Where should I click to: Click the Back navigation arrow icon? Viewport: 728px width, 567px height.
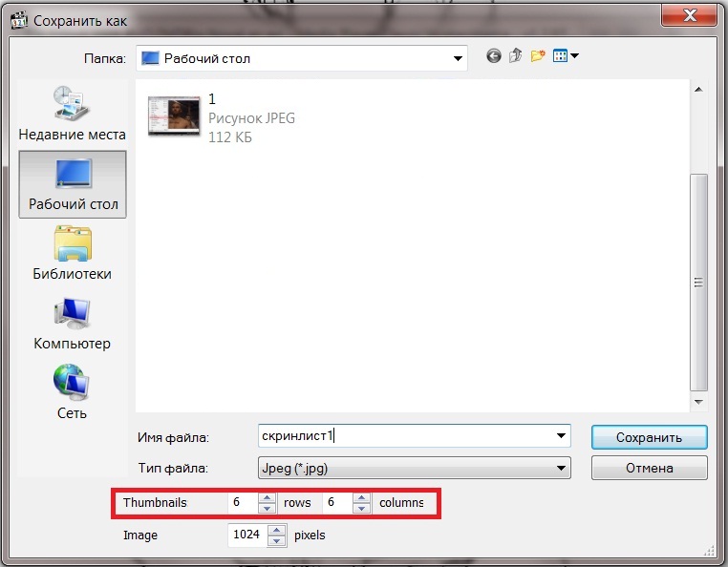(x=494, y=56)
